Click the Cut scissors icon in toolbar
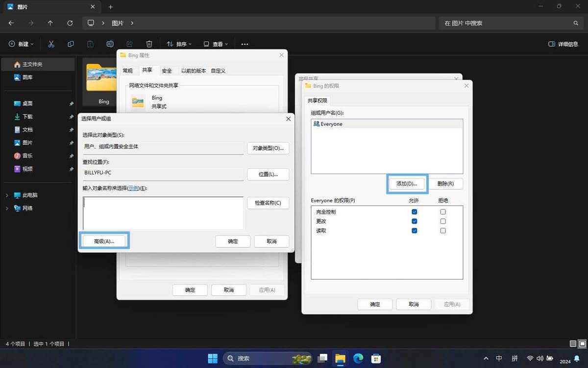This screenshot has width=588, height=368. pyautogui.click(x=51, y=44)
